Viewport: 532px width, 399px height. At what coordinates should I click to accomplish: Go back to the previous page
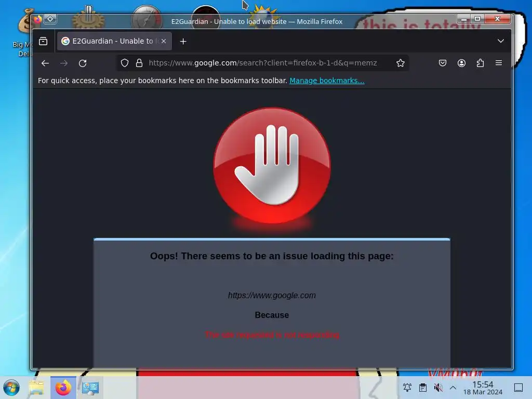(x=45, y=63)
